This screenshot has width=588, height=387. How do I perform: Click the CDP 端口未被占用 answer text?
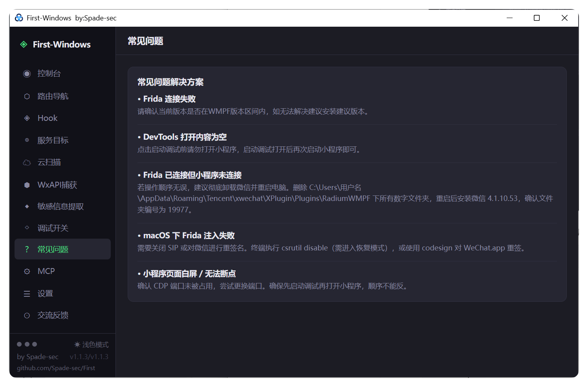[x=273, y=286]
